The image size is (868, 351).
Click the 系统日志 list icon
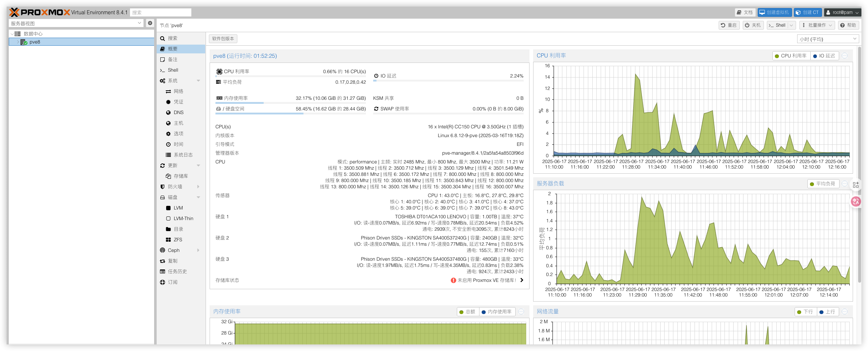[168, 155]
